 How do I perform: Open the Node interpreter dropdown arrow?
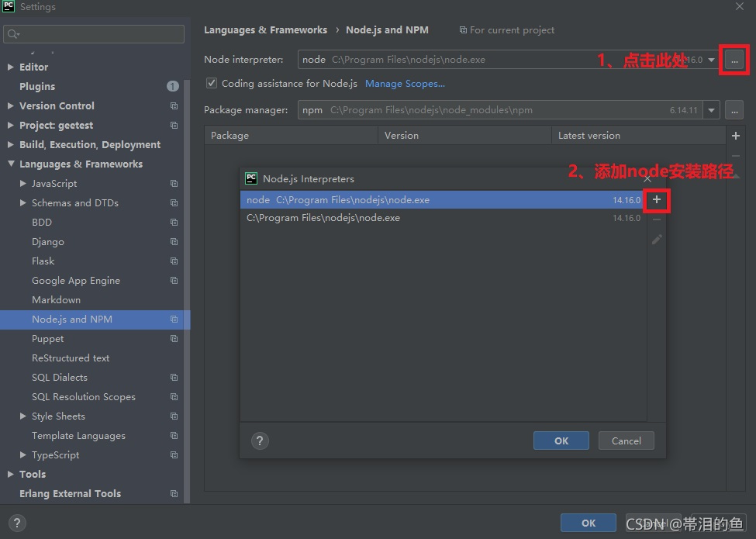click(x=711, y=60)
